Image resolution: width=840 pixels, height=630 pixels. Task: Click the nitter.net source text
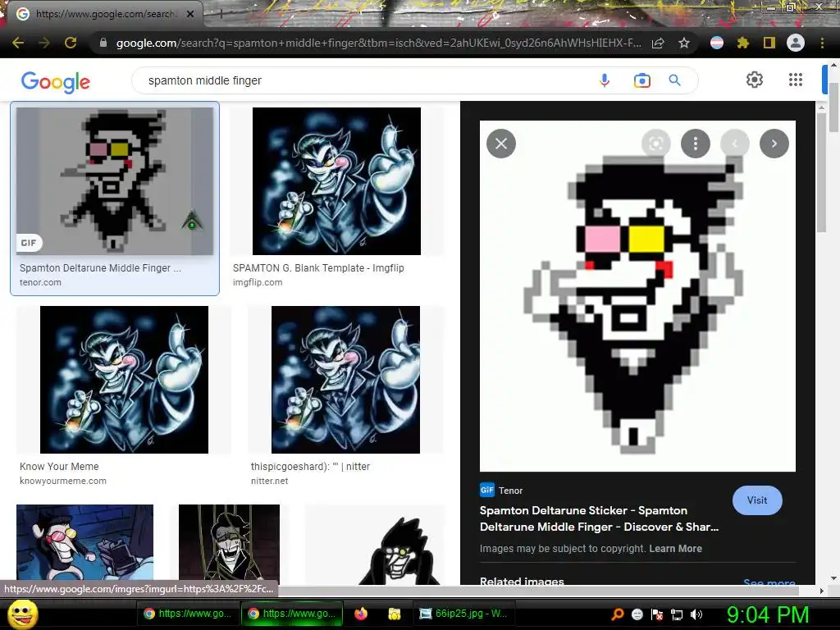coord(269,481)
